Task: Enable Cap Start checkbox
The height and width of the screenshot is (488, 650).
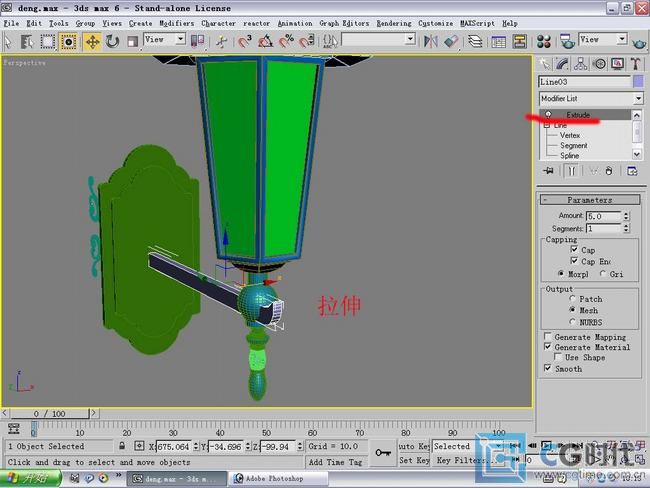Action: [x=574, y=249]
